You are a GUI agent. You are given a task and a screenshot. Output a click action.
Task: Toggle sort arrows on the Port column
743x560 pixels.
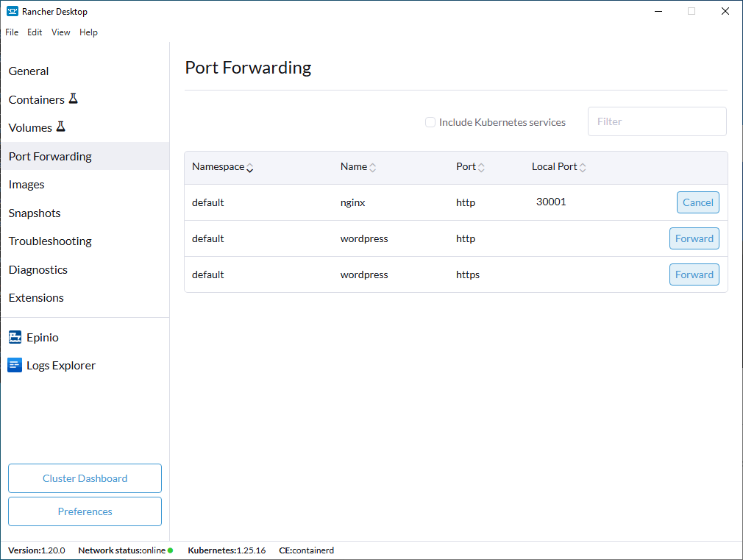tap(481, 168)
